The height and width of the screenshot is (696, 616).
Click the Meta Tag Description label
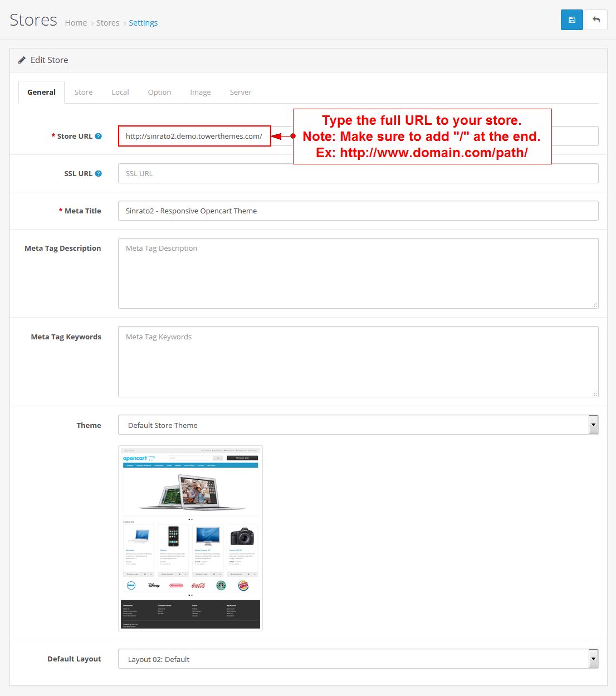[63, 248]
